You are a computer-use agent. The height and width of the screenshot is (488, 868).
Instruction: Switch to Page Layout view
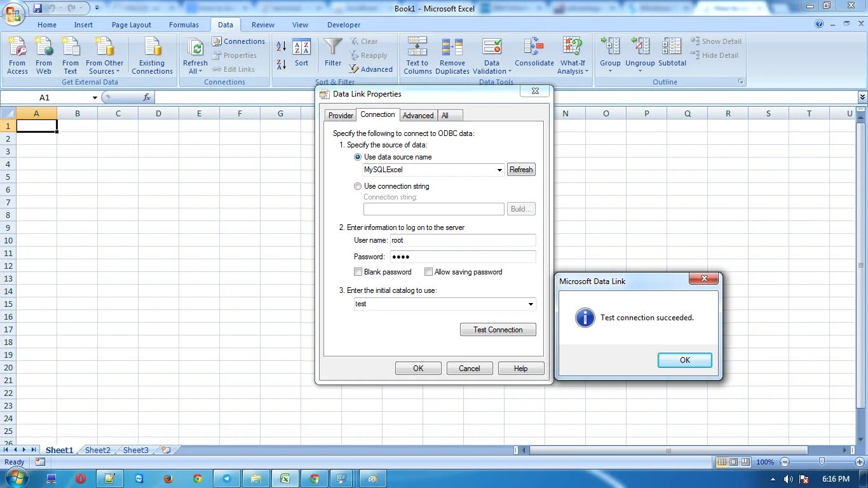click(734, 462)
